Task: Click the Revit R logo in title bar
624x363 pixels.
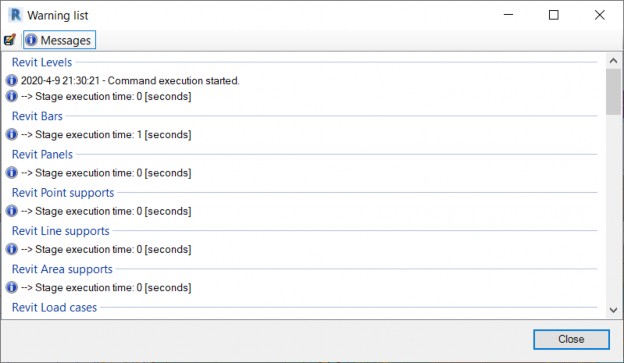Action: click(x=16, y=15)
